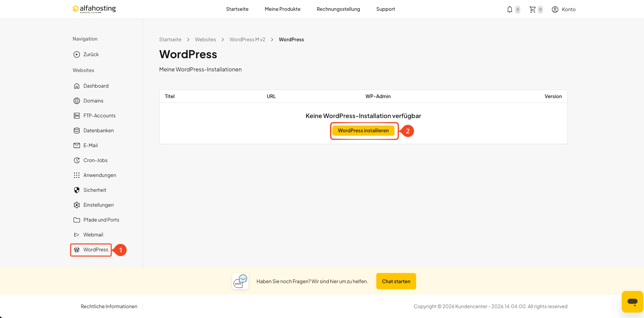Click 'Keine WordPress-Installation verfügbar' message
644x318 pixels.
[363, 116]
